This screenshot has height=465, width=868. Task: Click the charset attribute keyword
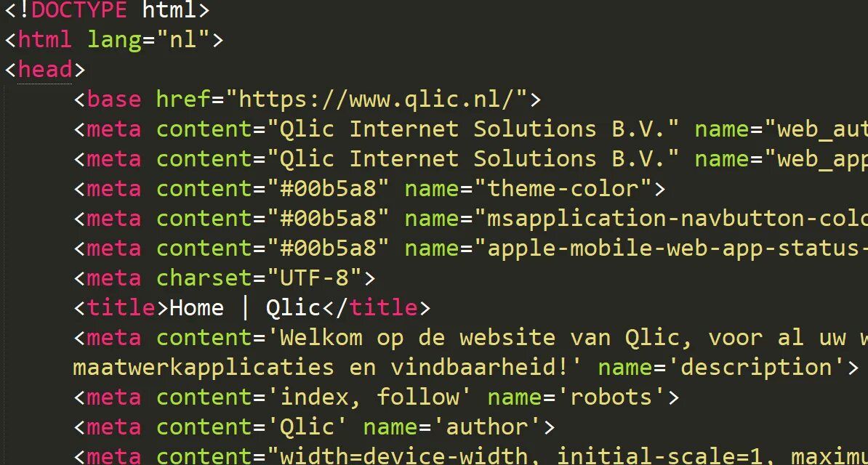click(x=205, y=279)
